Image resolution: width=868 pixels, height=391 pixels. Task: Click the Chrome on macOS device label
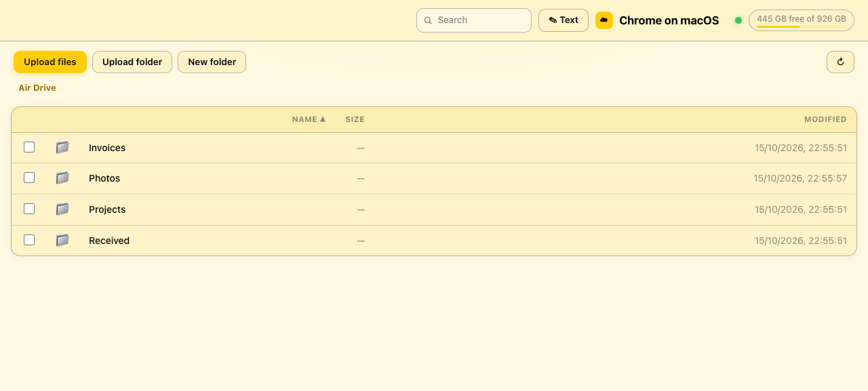coord(669,20)
